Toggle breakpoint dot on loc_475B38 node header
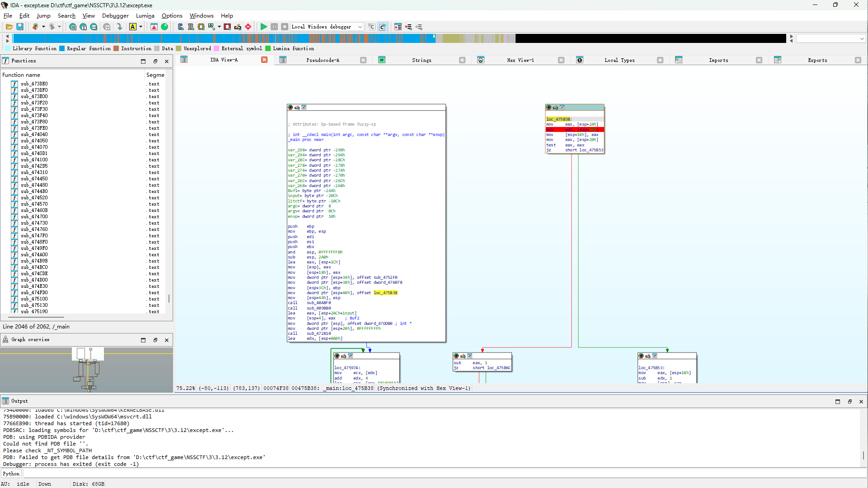This screenshot has width=868, height=488. tap(549, 108)
